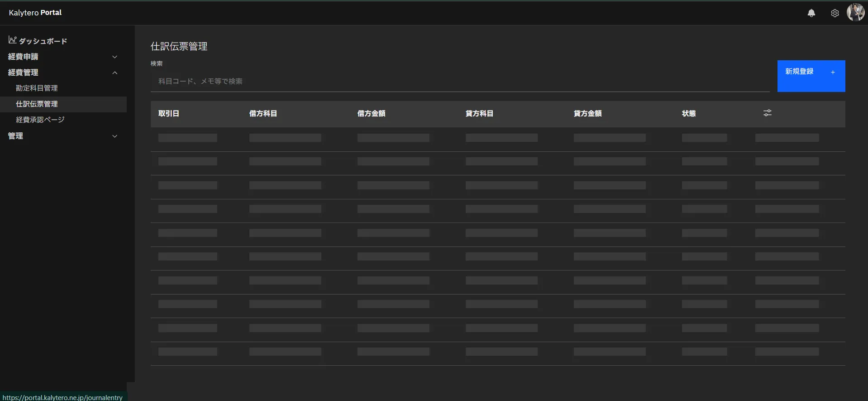Expand the 経費申請 section chevron

pyautogui.click(x=115, y=57)
